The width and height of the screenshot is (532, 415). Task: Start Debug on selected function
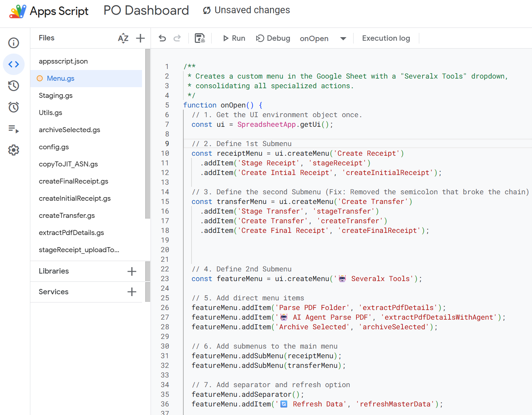click(273, 38)
